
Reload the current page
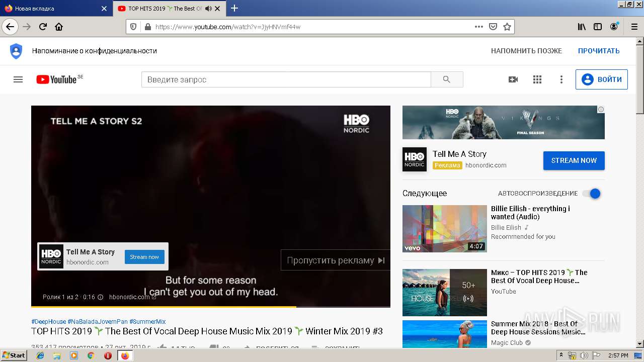pyautogui.click(x=43, y=27)
